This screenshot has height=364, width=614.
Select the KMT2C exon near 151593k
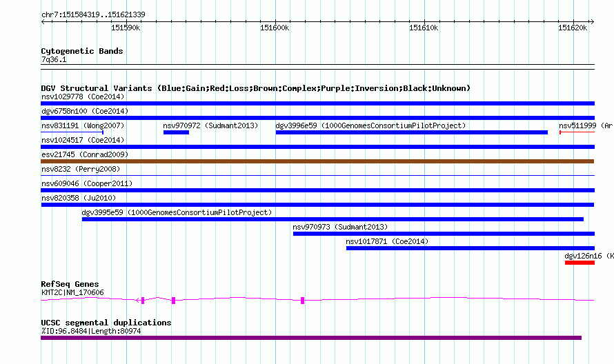click(x=173, y=301)
